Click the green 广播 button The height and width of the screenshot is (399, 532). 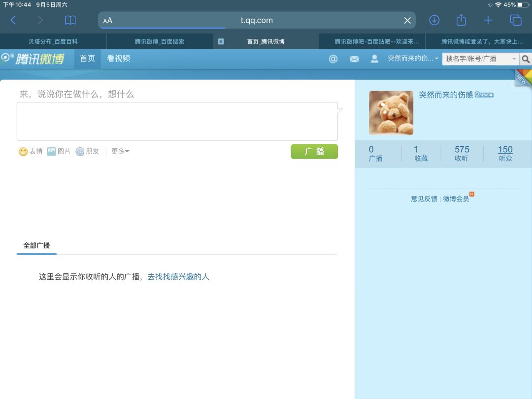[314, 151]
